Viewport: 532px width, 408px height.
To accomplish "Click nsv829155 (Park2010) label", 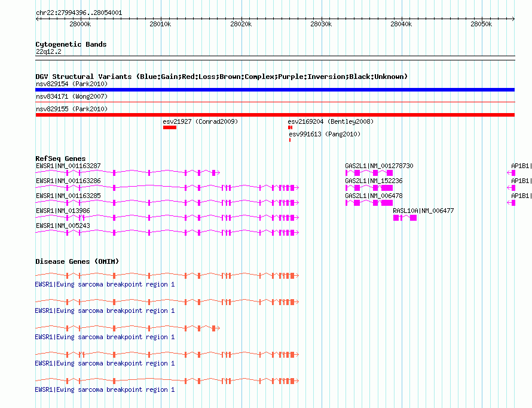I will pos(72,109).
